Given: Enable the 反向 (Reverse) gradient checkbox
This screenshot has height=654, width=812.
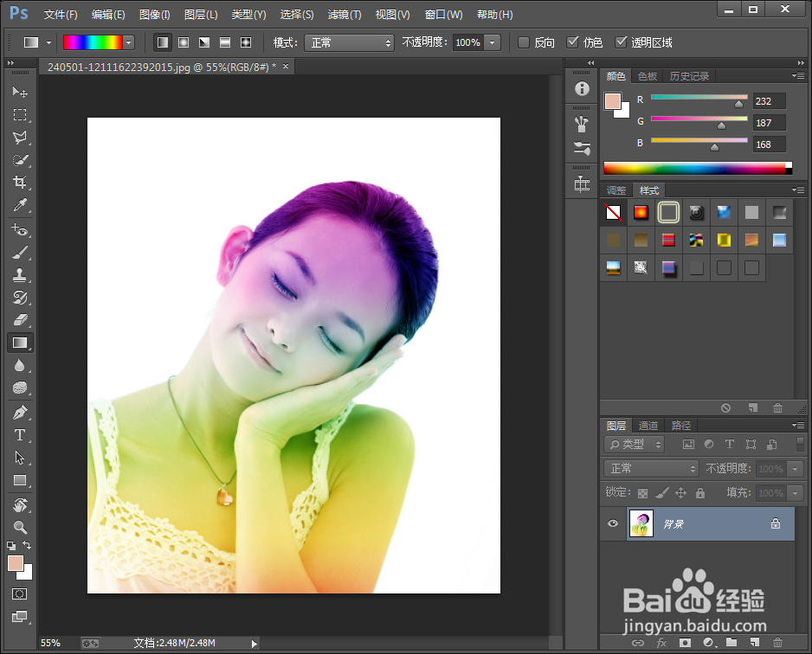Looking at the screenshot, I should (523, 42).
